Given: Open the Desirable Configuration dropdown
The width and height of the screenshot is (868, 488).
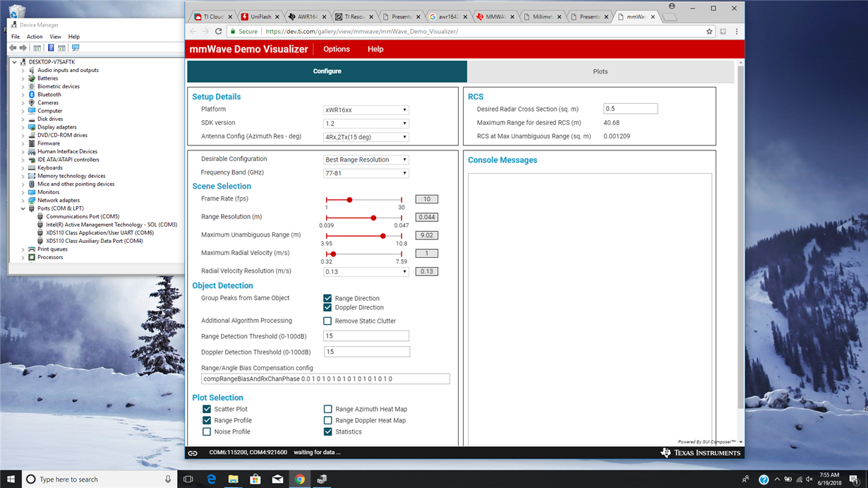Looking at the screenshot, I should pos(366,160).
